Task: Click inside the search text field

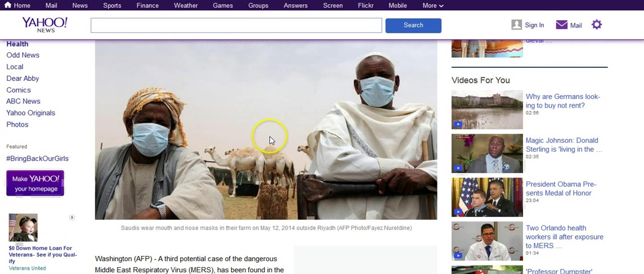Action: pos(236,25)
